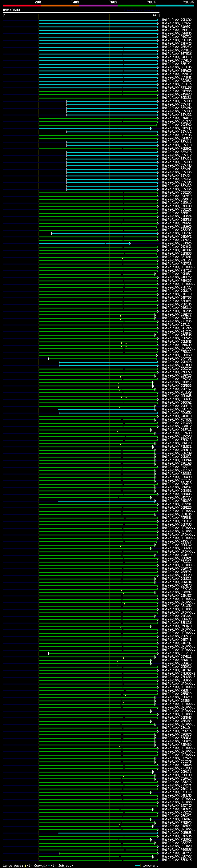The width and height of the screenshot is (197, 868).
Task: Click hit label UniRef100_P50650
Action: click(176, 413)
